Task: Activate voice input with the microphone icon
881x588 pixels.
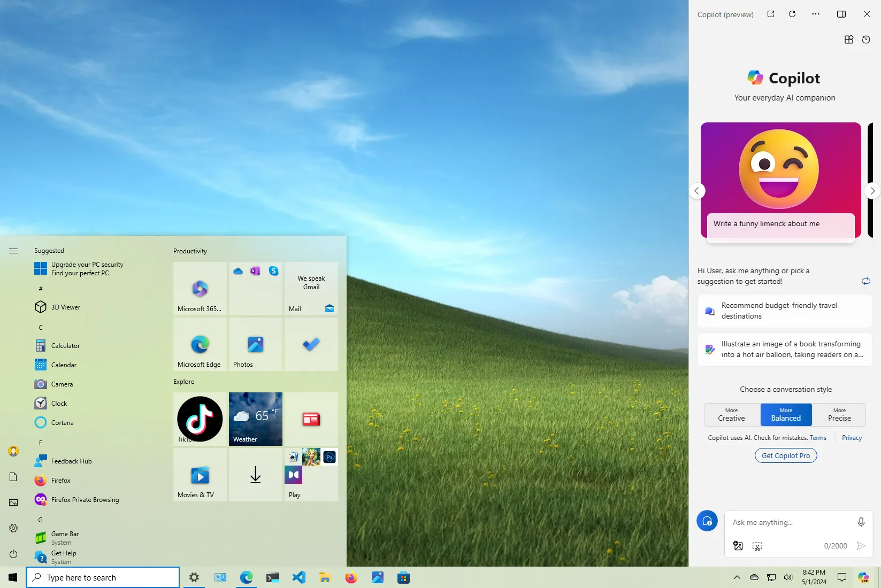Action: pos(861,522)
